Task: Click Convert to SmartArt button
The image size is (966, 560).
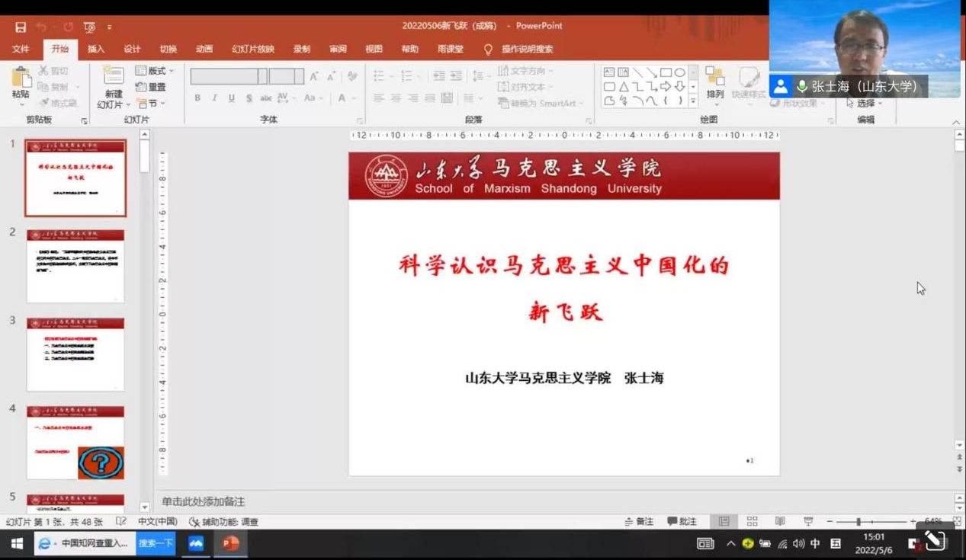Action: pos(541,103)
